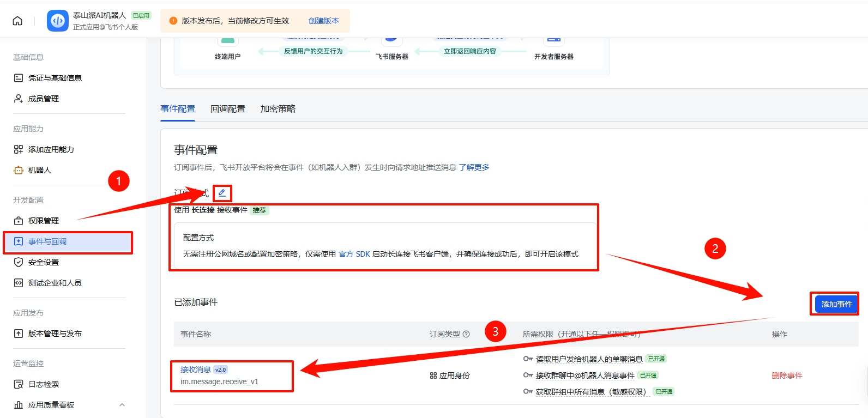Click key icon beside 获取群组中所有消息

528,391
